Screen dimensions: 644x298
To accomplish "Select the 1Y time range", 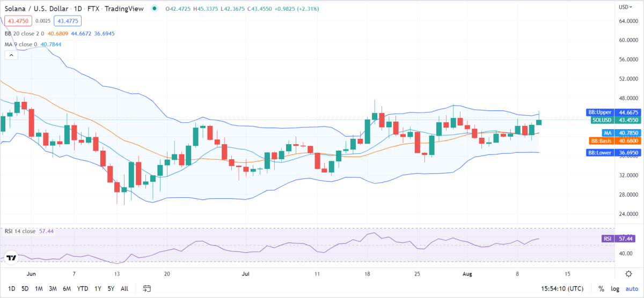I will [x=97, y=288].
